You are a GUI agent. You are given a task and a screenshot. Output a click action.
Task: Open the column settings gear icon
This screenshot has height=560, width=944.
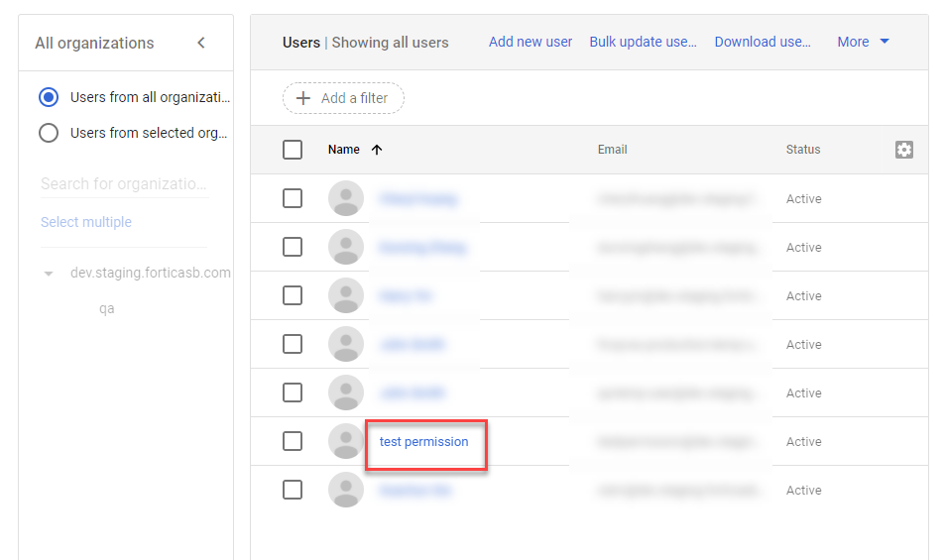click(x=903, y=150)
